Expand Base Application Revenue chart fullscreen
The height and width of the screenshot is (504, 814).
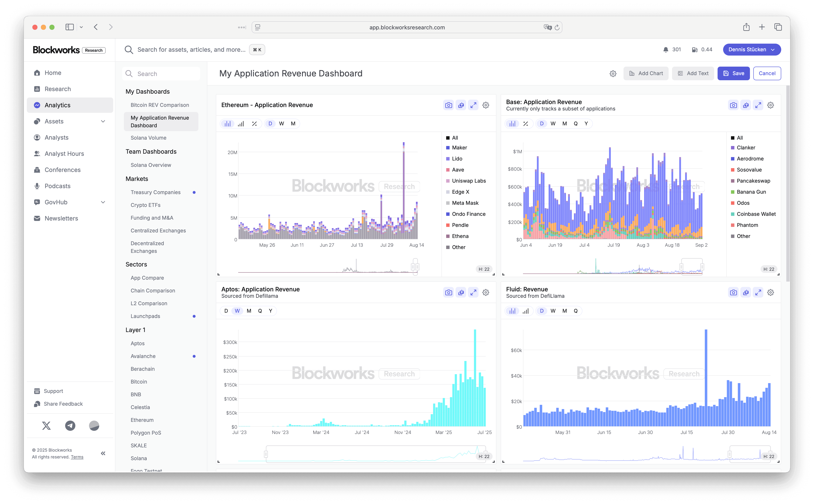pos(758,105)
